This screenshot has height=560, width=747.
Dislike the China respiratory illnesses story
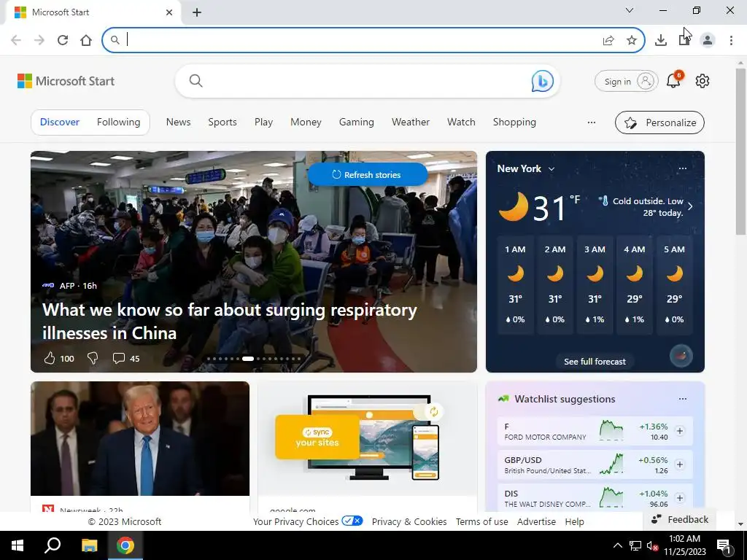[93, 358]
